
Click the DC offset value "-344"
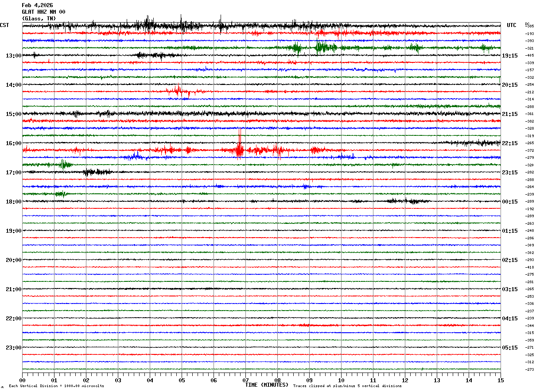coord(529,326)
